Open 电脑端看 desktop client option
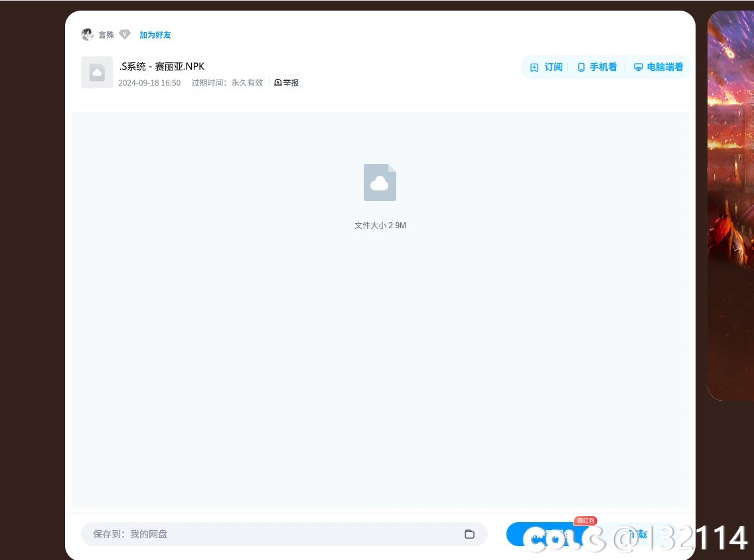Viewport: 754px width, 560px height. [x=658, y=67]
